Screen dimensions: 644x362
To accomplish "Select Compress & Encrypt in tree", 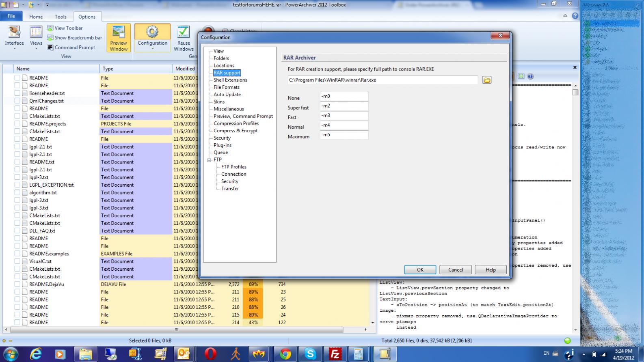I will [x=236, y=131].
